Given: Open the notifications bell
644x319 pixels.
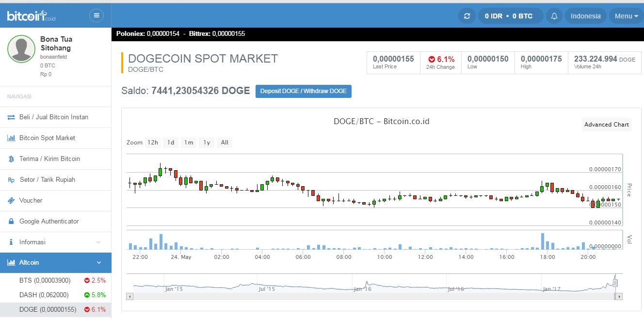Looking at the screenshot, I should click(x=554, y=16).
